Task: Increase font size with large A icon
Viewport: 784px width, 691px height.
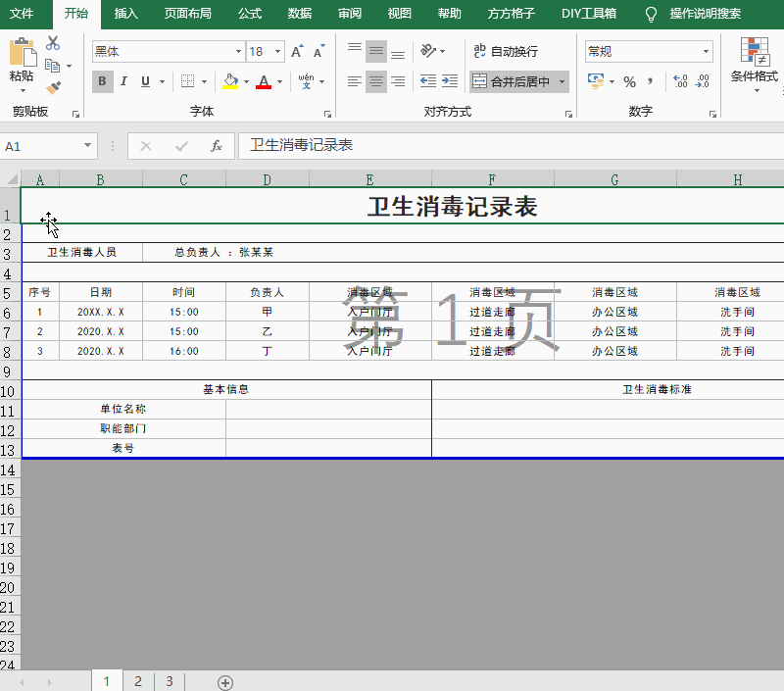Action: click(297, 52)
